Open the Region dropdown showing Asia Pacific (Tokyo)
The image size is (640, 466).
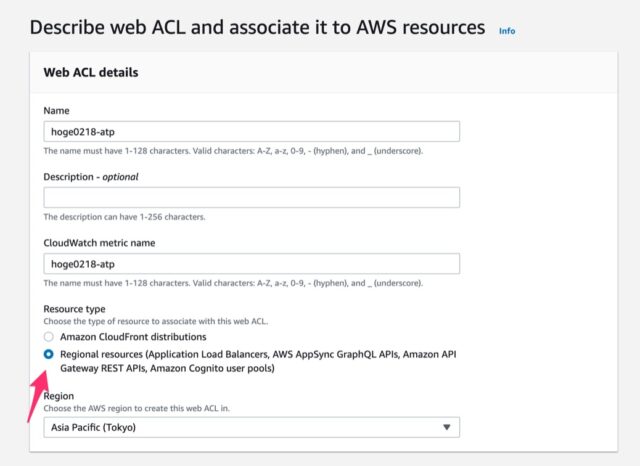point(251,427)
